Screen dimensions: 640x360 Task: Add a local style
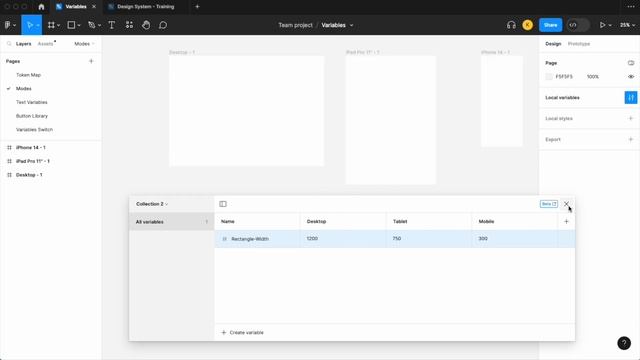(x=631, y=118)
